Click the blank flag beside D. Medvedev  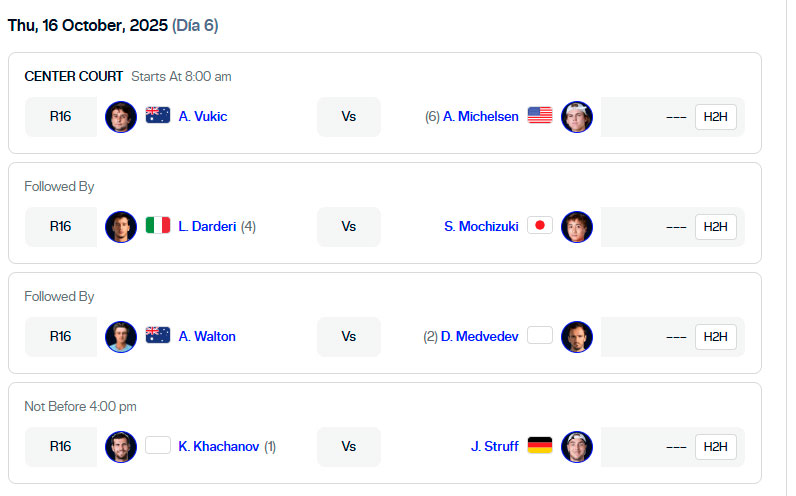(x=540, y=336)
